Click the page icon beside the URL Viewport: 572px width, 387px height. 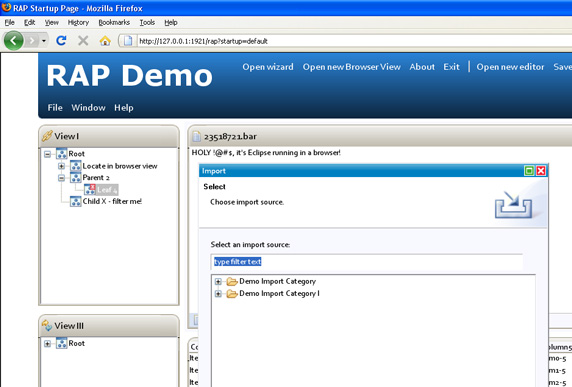coord(128,40)
